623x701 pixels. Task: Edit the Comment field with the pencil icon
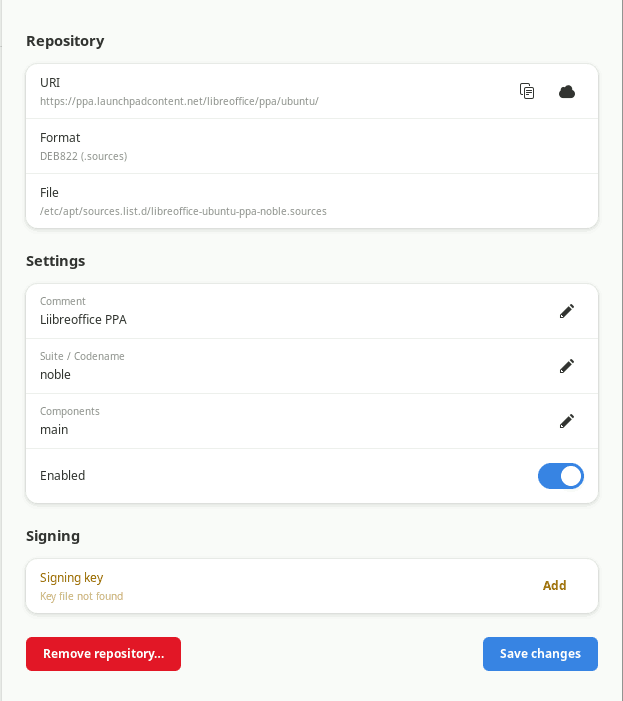[567, 311]
